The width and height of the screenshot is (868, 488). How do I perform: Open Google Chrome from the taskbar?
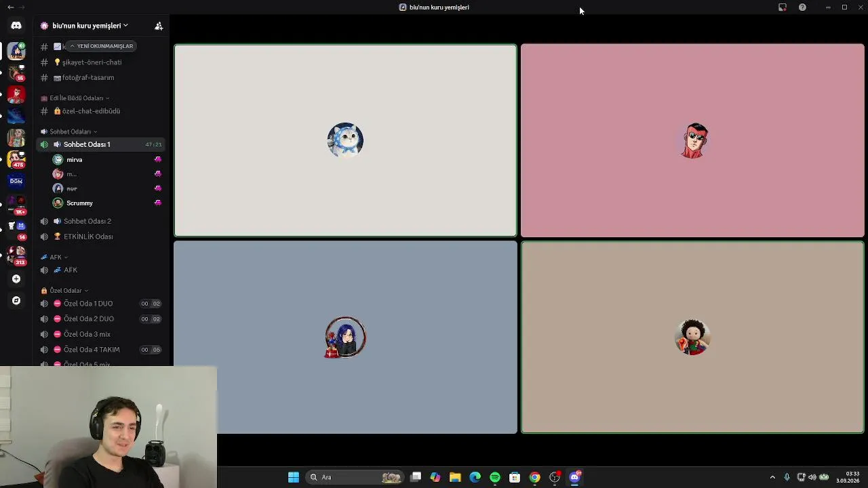pyautogui.click(x=534, y=477)
